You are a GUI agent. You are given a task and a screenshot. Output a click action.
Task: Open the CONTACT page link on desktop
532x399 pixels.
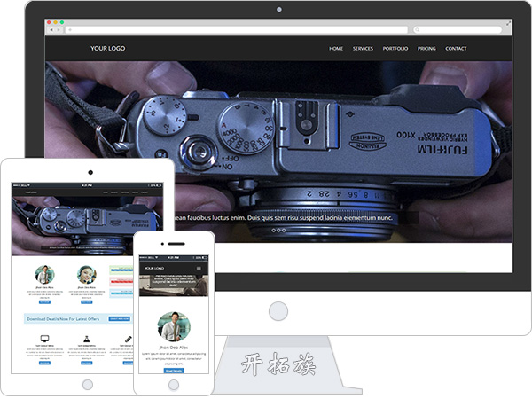[456, 49]
